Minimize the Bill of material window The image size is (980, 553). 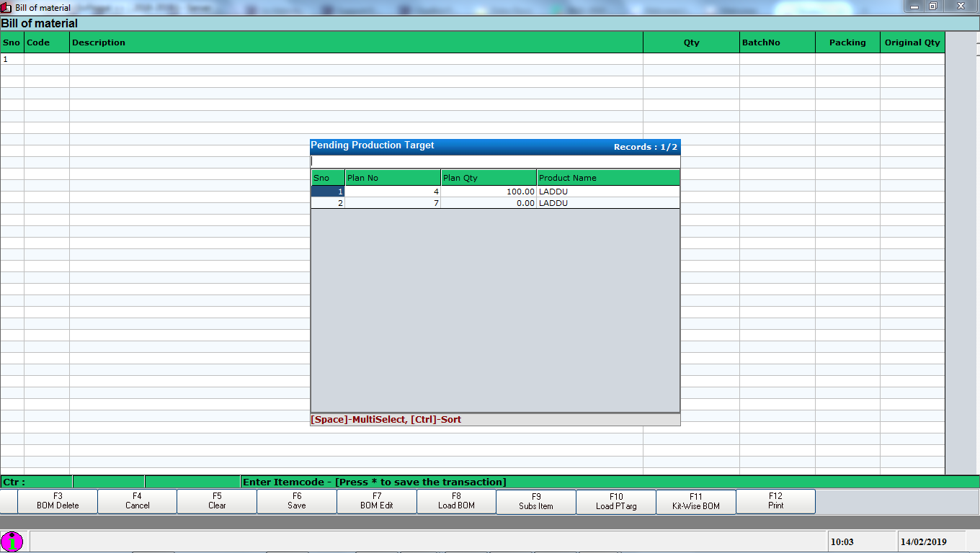click(914, 6)
